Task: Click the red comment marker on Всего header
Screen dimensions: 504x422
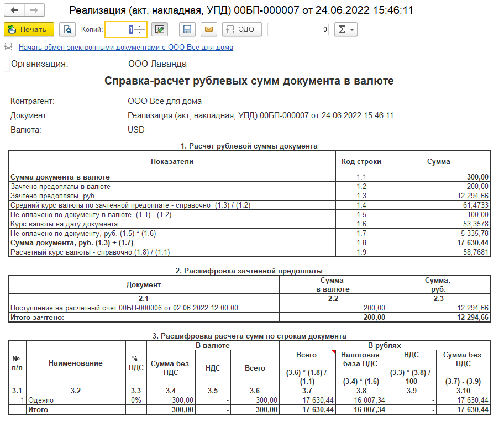Action: (x=334, y=352)
